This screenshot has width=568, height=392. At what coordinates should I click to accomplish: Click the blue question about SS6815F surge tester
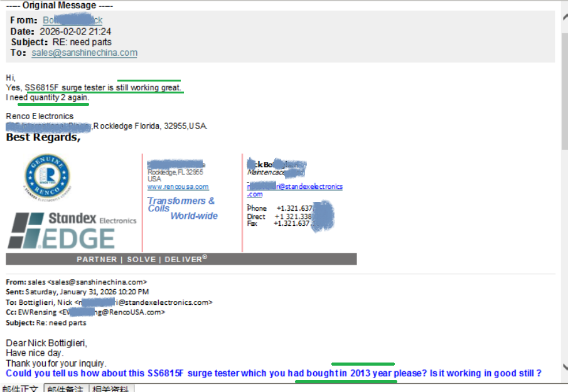(273, 374)
